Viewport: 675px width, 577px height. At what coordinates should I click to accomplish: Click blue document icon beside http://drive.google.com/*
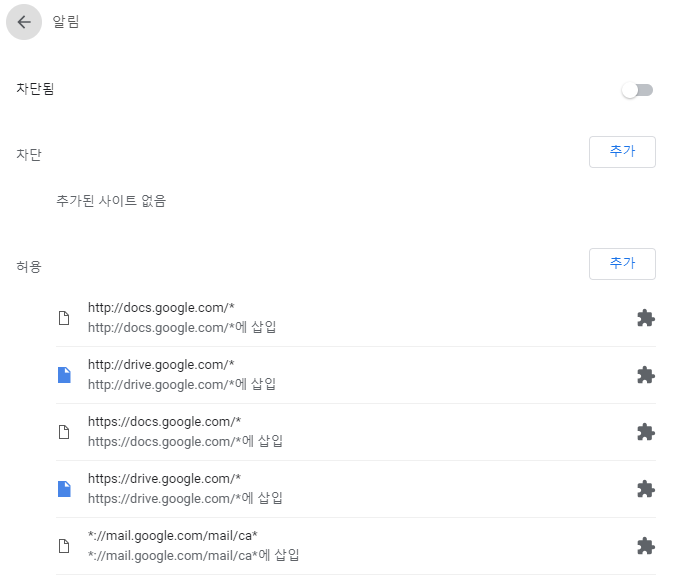[64, 375]
